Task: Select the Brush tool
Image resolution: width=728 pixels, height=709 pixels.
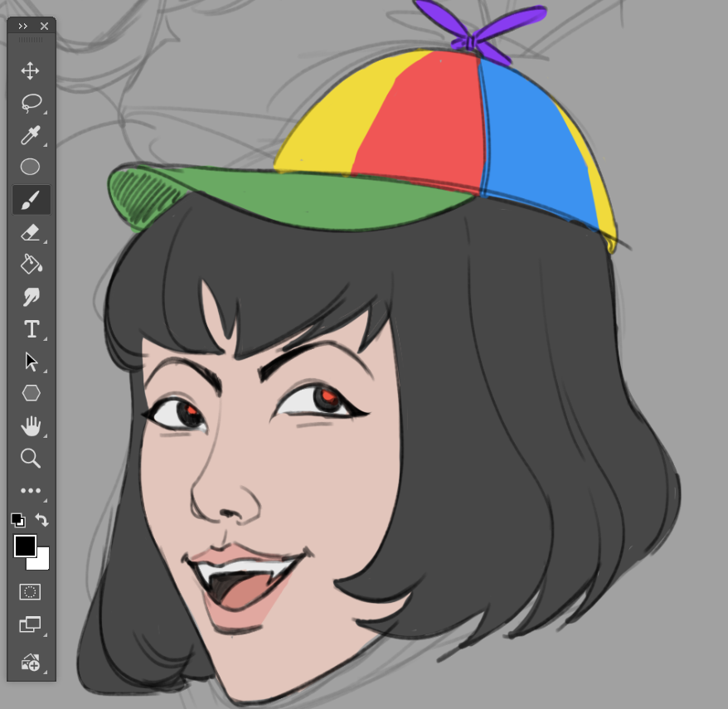Action: coord(32,200)
